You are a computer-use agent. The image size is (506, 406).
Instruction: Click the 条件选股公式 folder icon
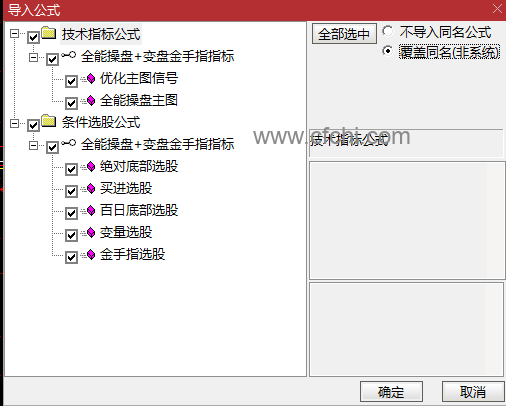(x=49, y=121)
